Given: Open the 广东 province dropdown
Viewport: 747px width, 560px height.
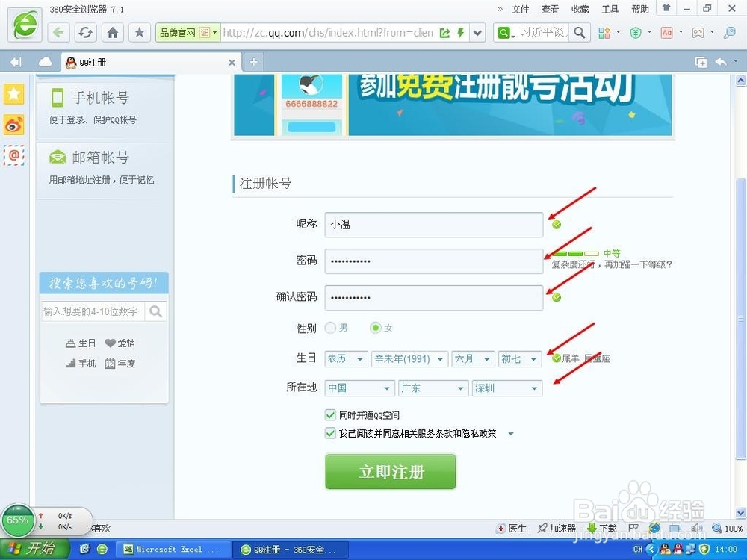Looking at the screenshot, I should coord(433,388).
